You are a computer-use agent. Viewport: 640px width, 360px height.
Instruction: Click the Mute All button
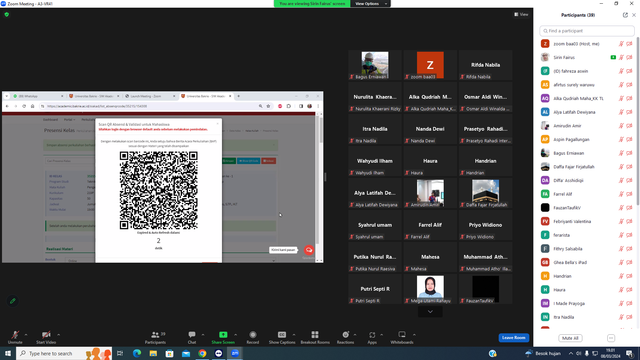[x=570, y=338]
